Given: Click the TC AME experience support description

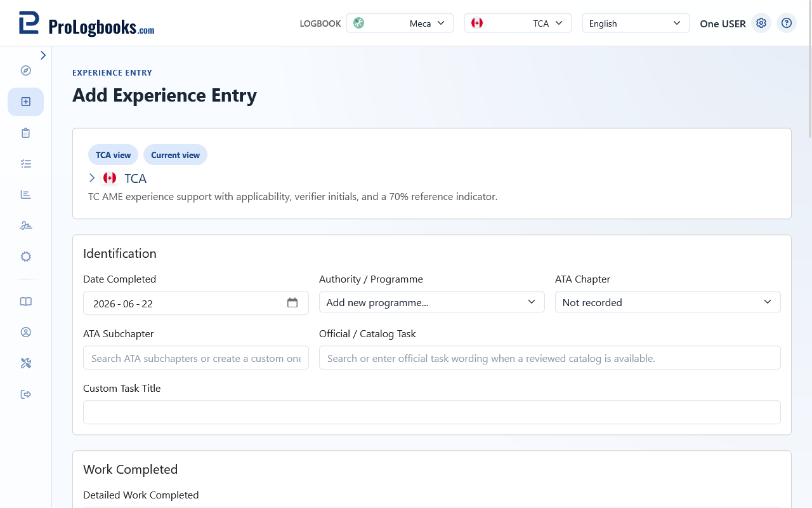Looking at the screenshot, I should pyautogui.click(x=292, y=197).
